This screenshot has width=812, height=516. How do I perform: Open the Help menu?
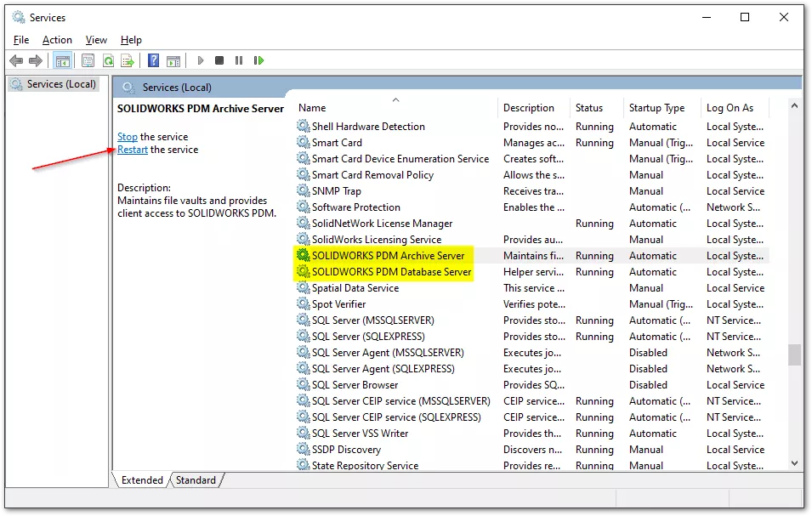click(131, 40)
